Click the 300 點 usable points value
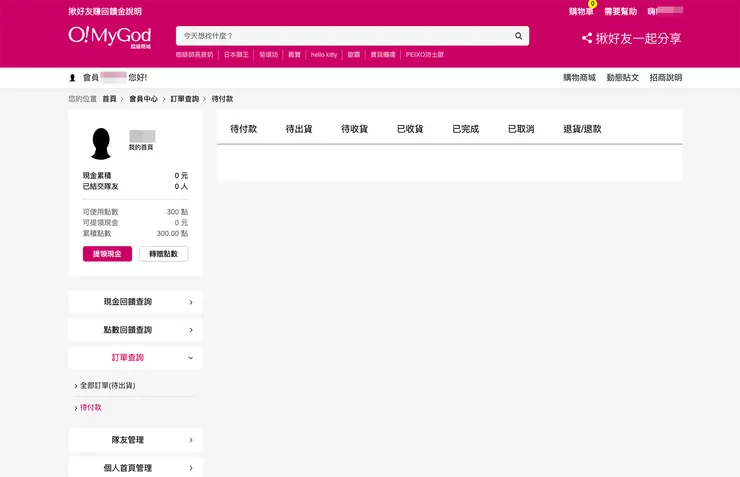740x477 pixels. coord(177,212)
